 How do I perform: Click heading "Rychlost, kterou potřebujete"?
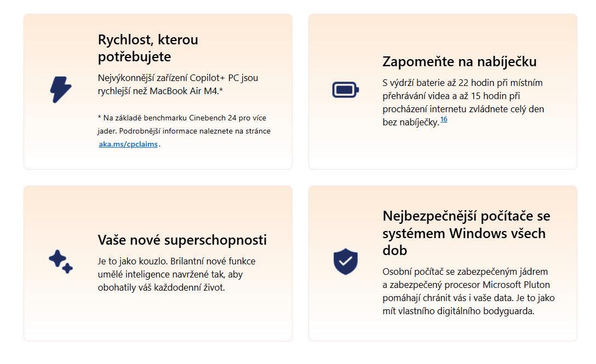click(148, 48)
